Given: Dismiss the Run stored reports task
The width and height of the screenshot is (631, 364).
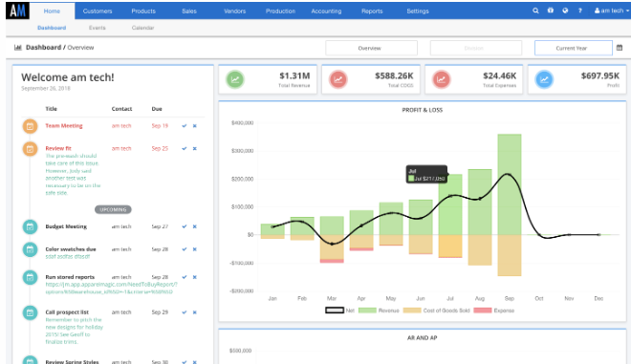Looking at the screenshot, I should tap(195, 277).
